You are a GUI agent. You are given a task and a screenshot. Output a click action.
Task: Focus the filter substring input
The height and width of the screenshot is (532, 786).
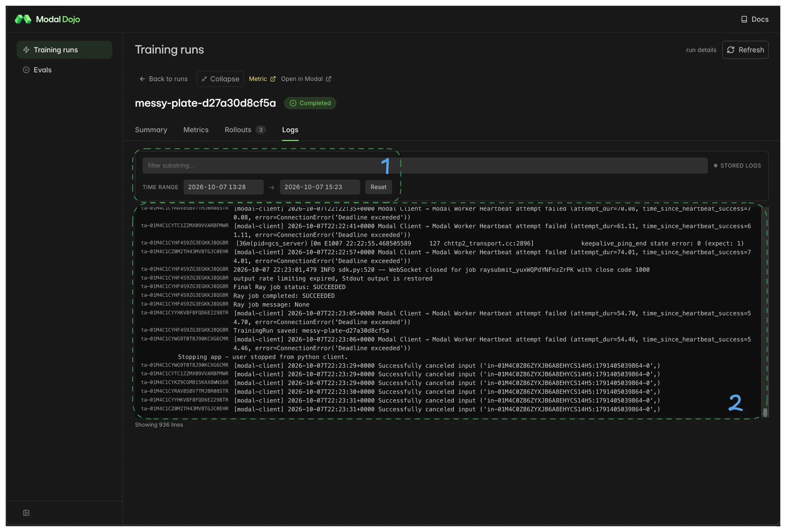pyautogui.click(x=425, y=165)
